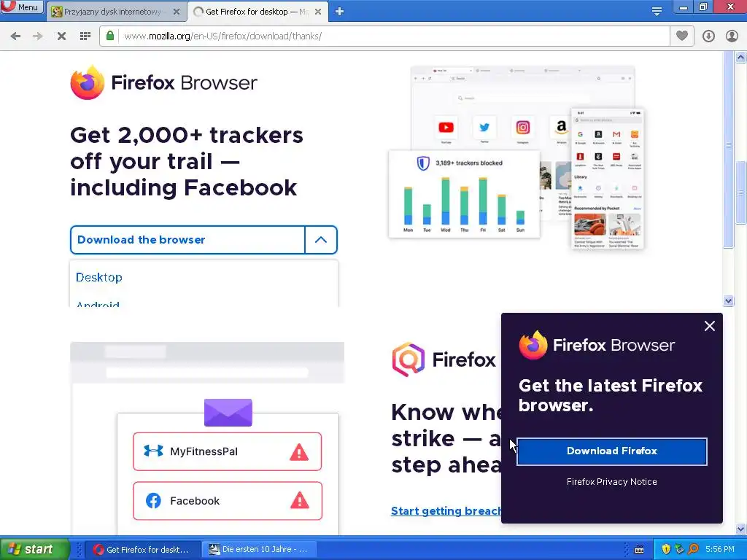Click the YouTube icon in browser preview
The image size is (747, 560).
[446, 128]
